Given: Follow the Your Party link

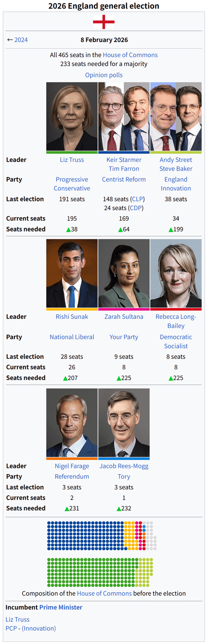Looking at the screenshot, I should (124, 337).
